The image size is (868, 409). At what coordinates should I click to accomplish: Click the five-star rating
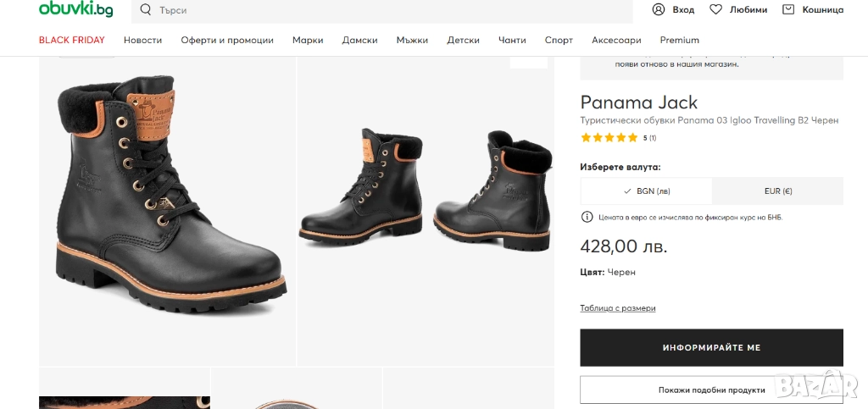click(x=609, y=137)
